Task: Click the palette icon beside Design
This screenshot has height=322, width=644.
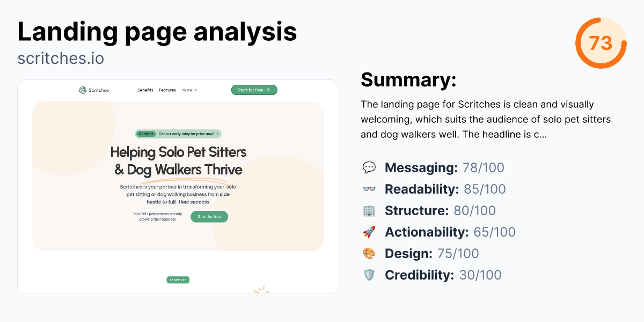Action: [369, 253]
